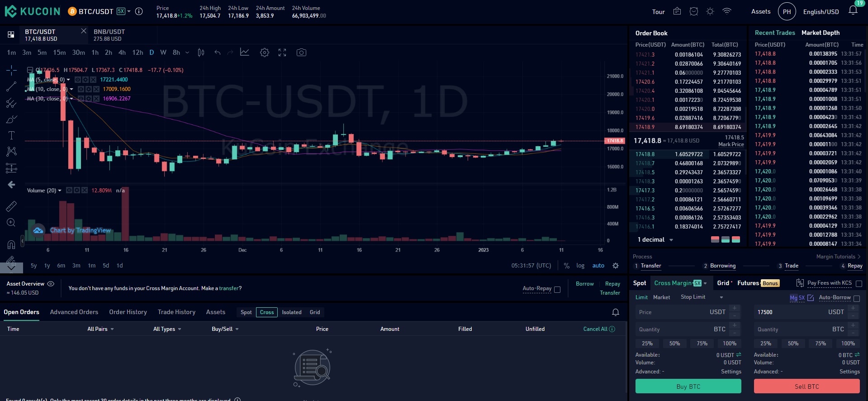
Task: Open the Margin Tutorials link
Action: tap(838, 257)
